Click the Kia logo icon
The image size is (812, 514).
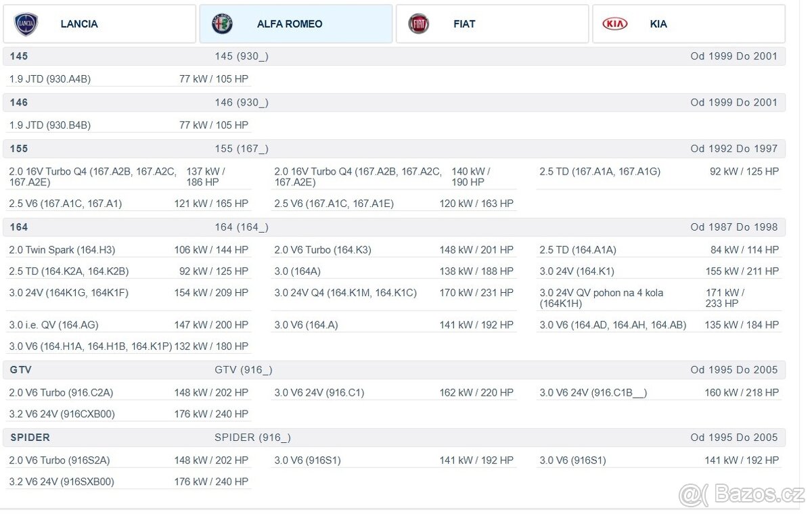coord(615,24)
